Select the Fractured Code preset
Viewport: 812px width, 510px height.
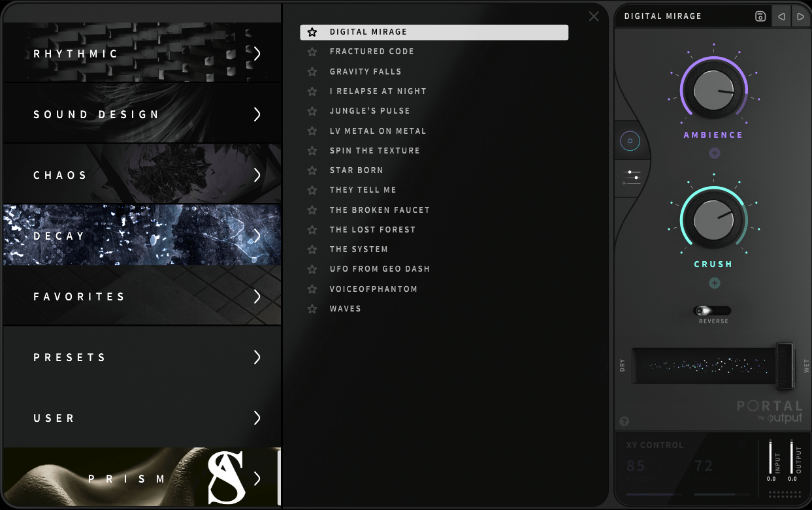coord(372,52)
